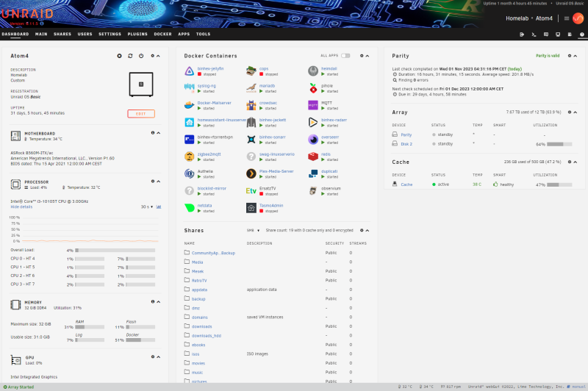The height and width of the screenshot is (391, 588).
Task: Click the manual link in footer
Action: click(x=578, y=387)
